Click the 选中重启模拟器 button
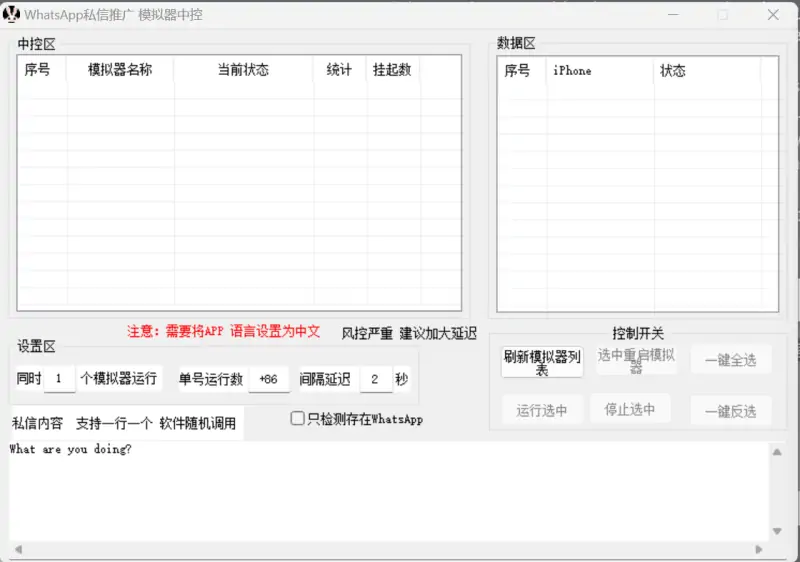 click(636, 361)
